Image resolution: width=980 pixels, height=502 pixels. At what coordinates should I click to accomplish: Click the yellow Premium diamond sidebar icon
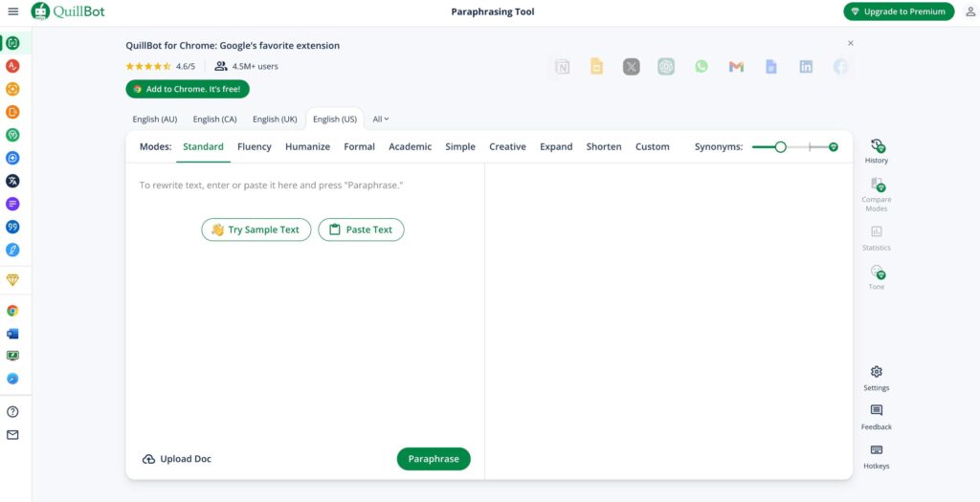(12, 280)
